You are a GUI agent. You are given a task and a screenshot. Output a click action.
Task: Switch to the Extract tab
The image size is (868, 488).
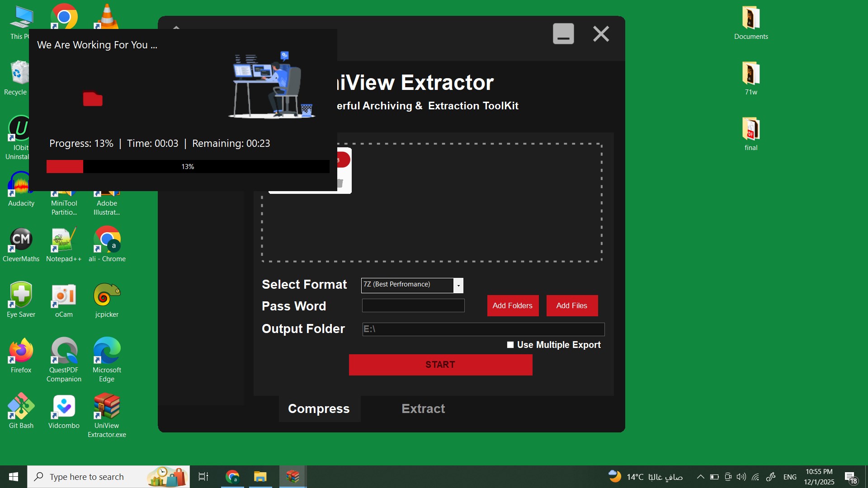(x=423, y=408)
